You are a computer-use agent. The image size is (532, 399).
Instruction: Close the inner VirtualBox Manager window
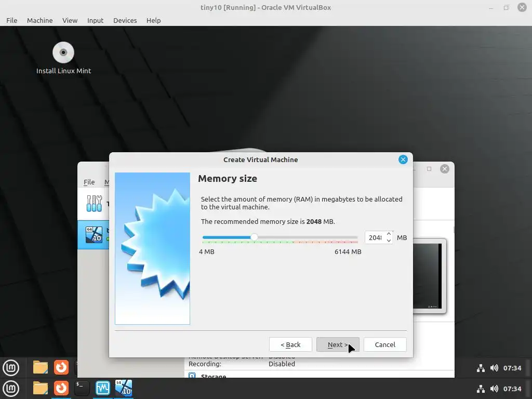[x=445, y=169]
